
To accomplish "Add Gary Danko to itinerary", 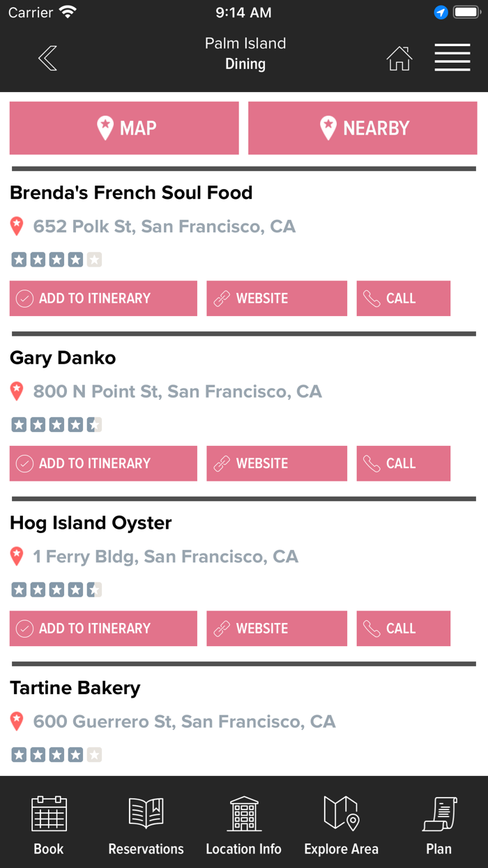I will click(103, 463).
